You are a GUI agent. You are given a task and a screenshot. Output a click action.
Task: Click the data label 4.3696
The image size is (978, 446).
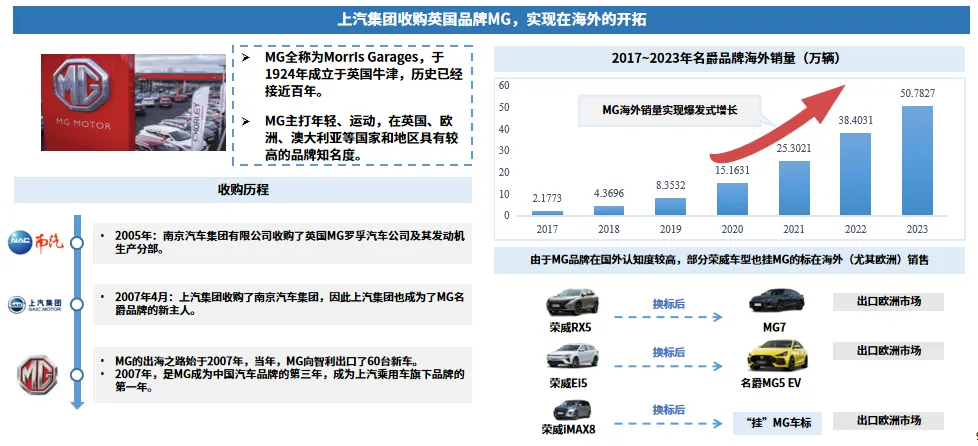click(x=609, y=194)
